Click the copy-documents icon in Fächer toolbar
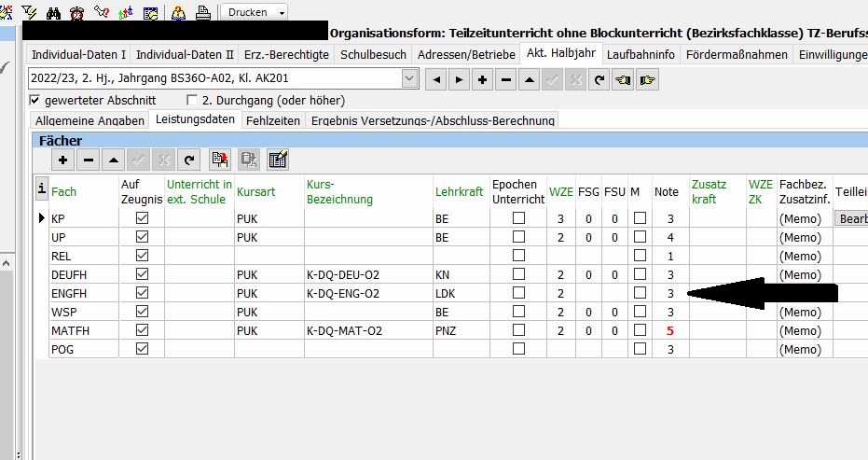The image size is (868, 460). coord(220,160)
